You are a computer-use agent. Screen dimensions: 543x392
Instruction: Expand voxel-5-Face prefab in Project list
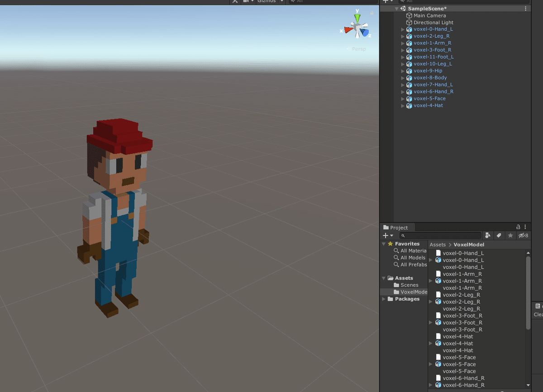coord(431,364)
